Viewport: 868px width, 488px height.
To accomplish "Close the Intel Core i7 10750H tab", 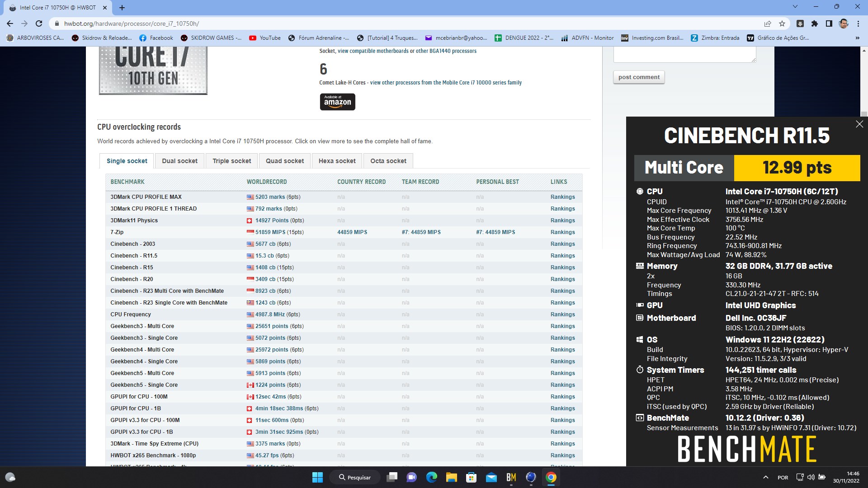I will tap(105, 8).
